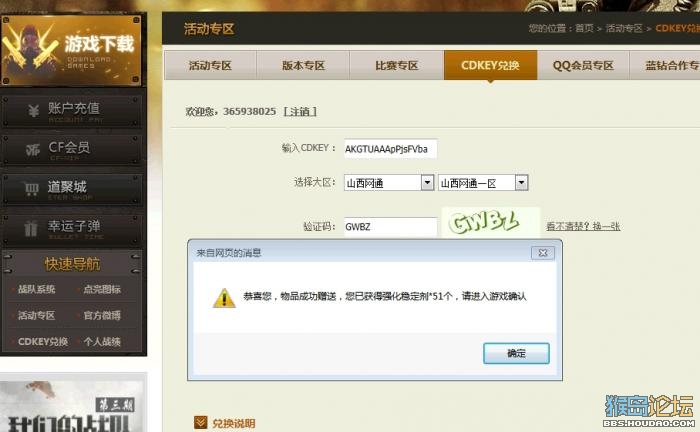Open the 道聚城 item shop
This screenshot has width=700, height=432.
coord(71,189)
